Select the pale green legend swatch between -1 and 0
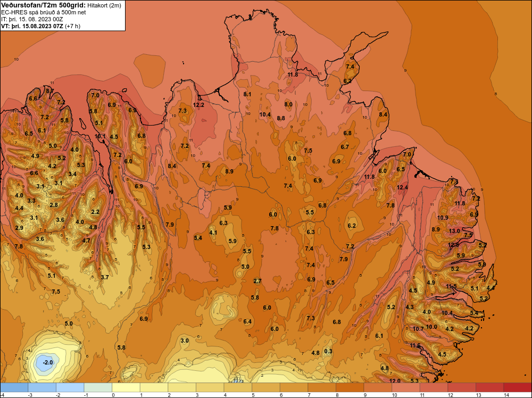 (98, 387)
